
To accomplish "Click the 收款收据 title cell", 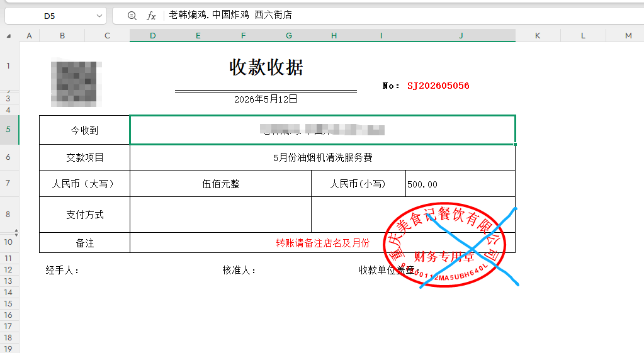I will [x=266, y=67].
